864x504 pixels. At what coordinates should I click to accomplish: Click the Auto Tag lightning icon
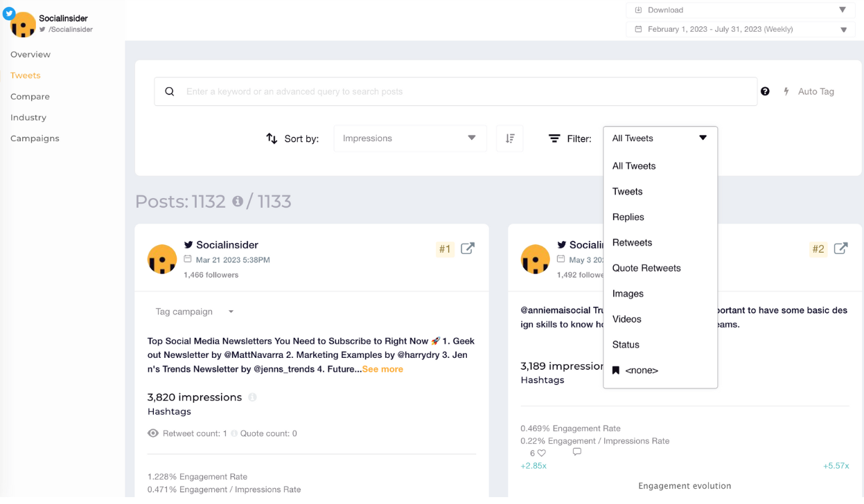[x=786, y=91]
